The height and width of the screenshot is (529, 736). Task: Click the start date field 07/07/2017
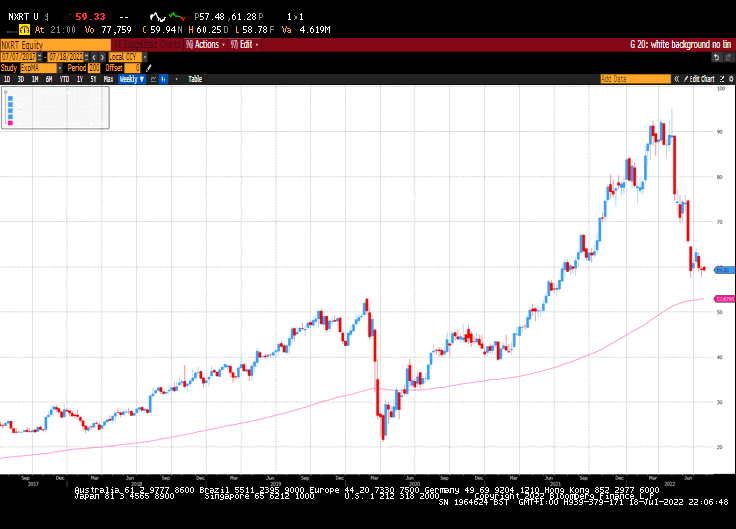(19, 57)
